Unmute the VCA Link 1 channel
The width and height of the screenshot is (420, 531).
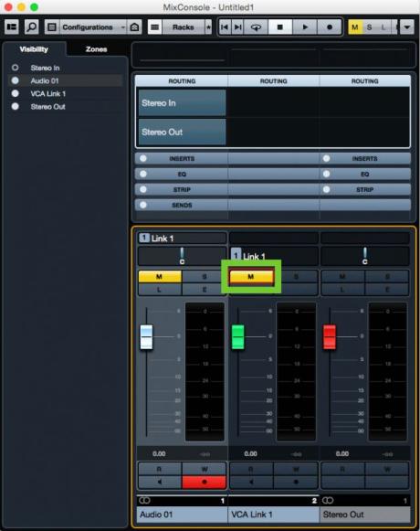[251, 277]
